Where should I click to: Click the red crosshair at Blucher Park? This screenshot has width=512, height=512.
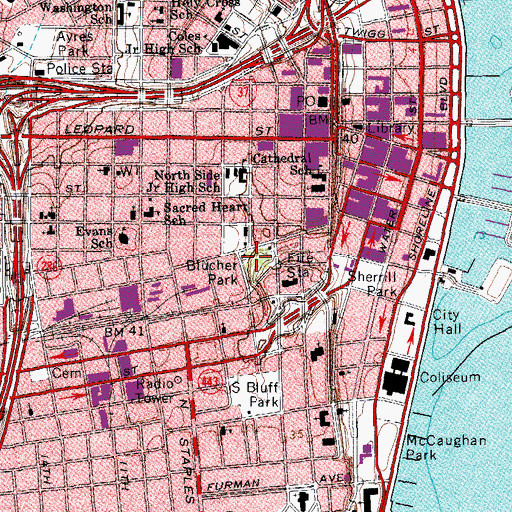[x=257, y=257]
